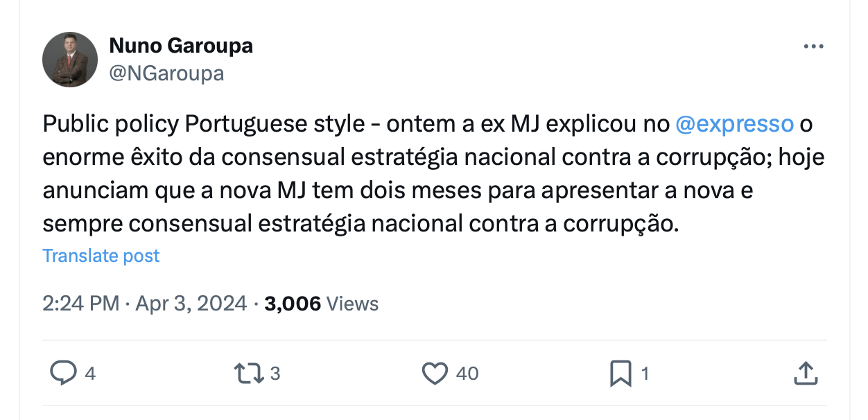Bookmark this post with the bookmark icon
This screenshot has height=420, width=868.
[x=620, y=374]
